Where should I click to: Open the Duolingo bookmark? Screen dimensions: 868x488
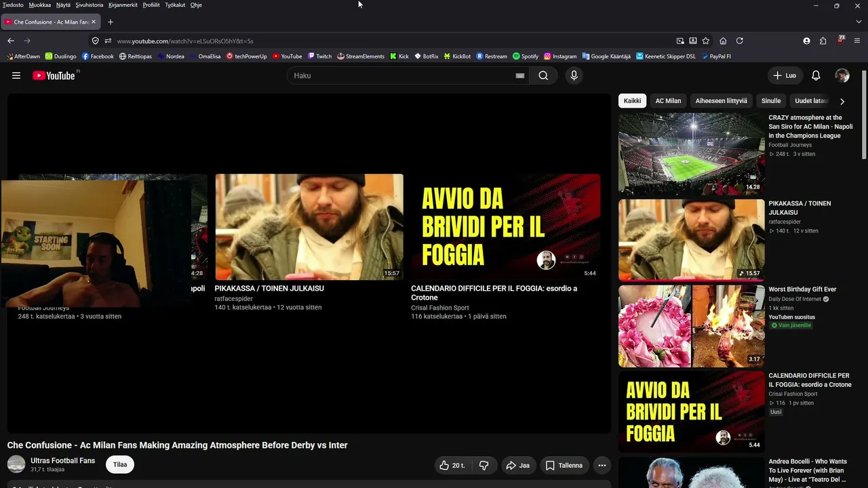pyautogui.click(x=60, y=56)
